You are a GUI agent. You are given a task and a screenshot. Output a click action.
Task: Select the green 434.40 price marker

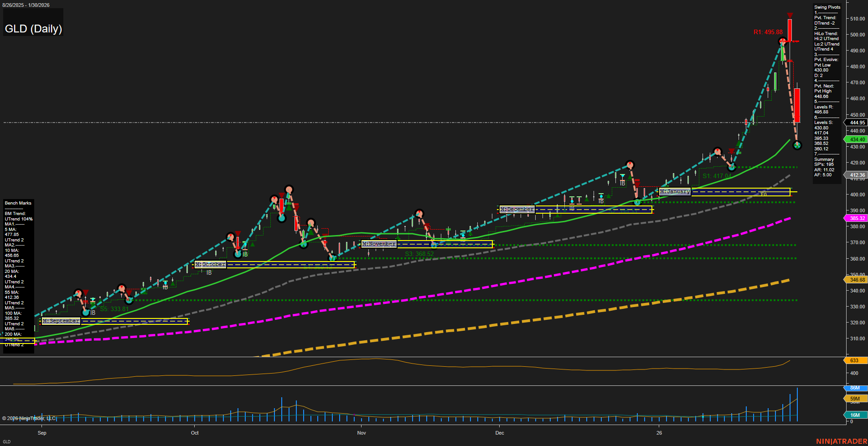[x=855, y=139]
